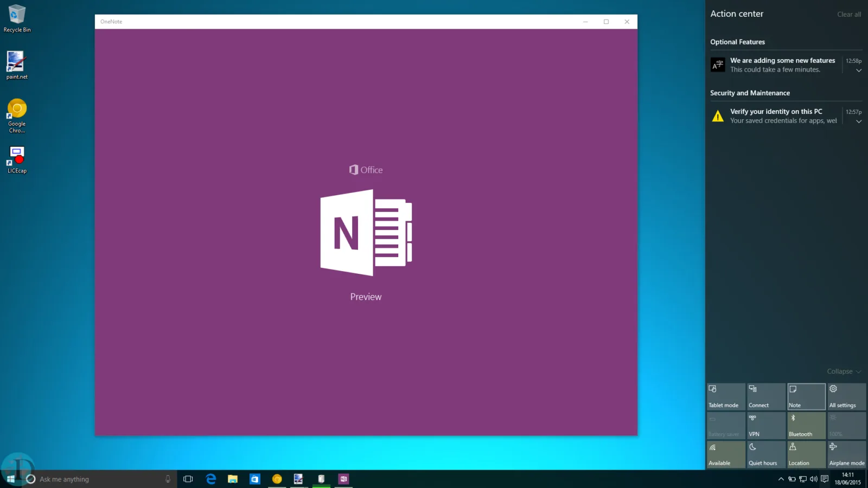Viewport: 868px width, 488px height.
Task: Clear all Action Center notifications
Action: coord(849,15)
